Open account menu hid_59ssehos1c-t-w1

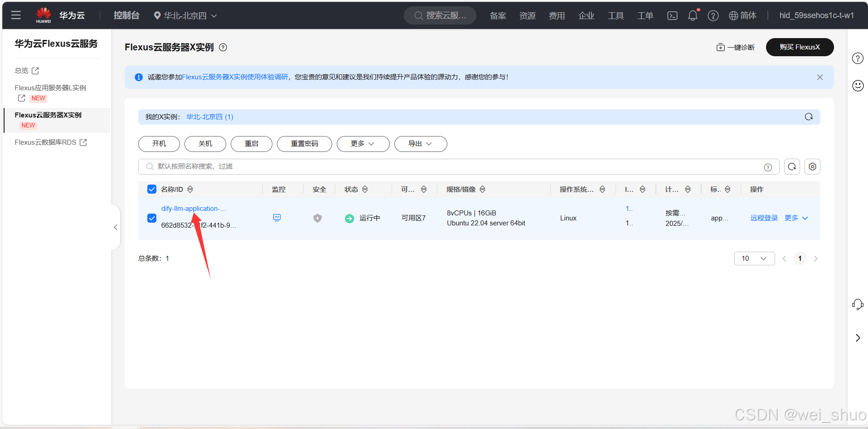816,16
